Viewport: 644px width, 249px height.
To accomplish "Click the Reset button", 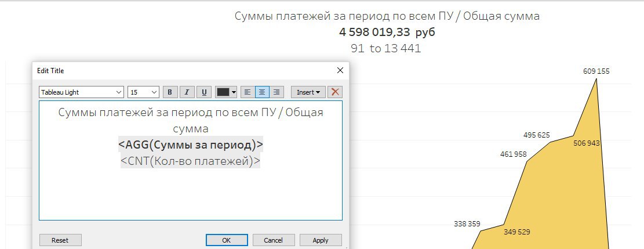I will 60,240.
